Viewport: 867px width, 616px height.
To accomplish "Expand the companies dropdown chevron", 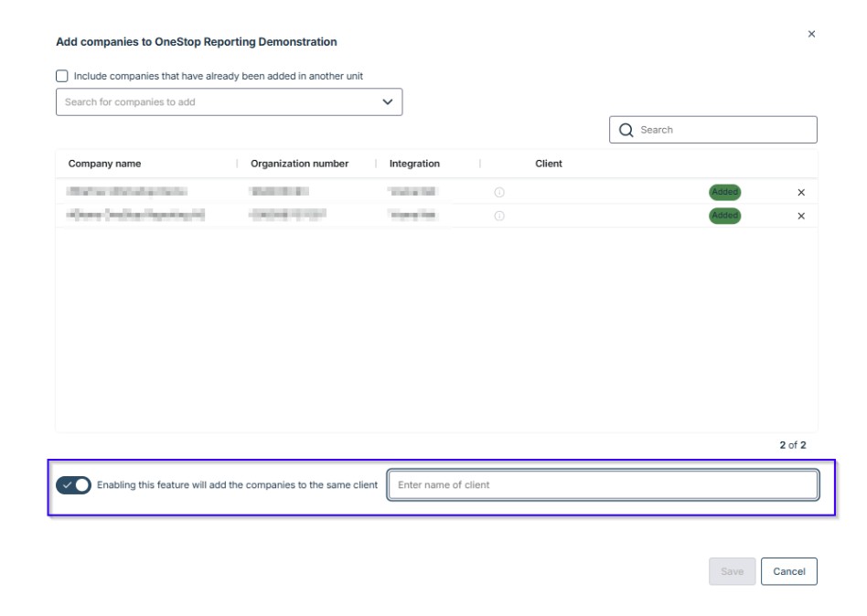I will (x=387, y=102).
